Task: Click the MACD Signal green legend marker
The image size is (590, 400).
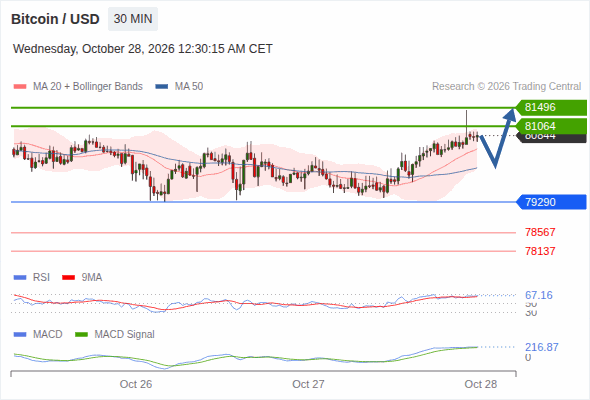Action: 81,335
